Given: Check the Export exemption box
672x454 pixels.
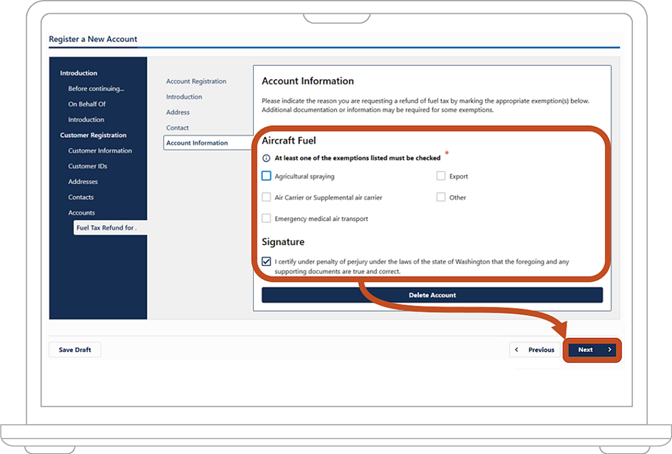Looking at the screenshot, I should 441,176.
